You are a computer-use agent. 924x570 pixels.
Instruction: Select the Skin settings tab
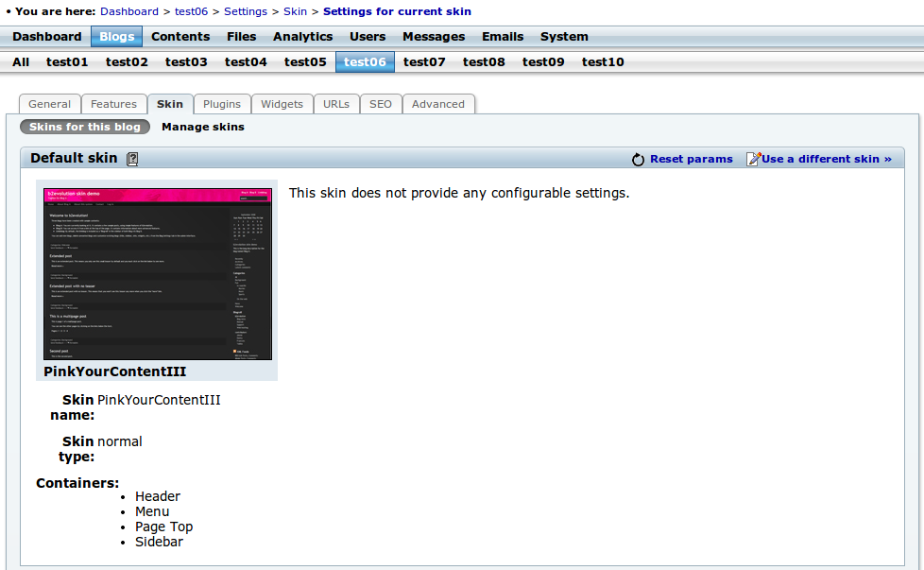click(170, 104)
